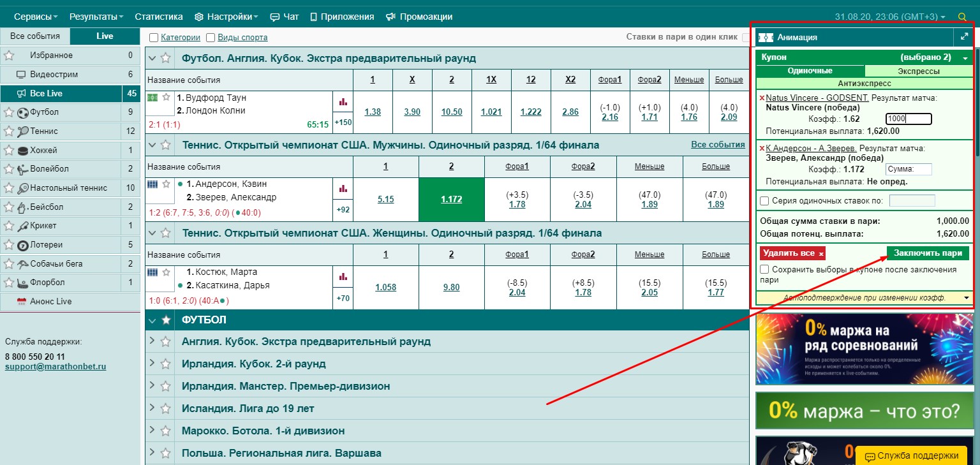Click Заключить пари button
The image size is (980, 465).
tap(928, 253)
